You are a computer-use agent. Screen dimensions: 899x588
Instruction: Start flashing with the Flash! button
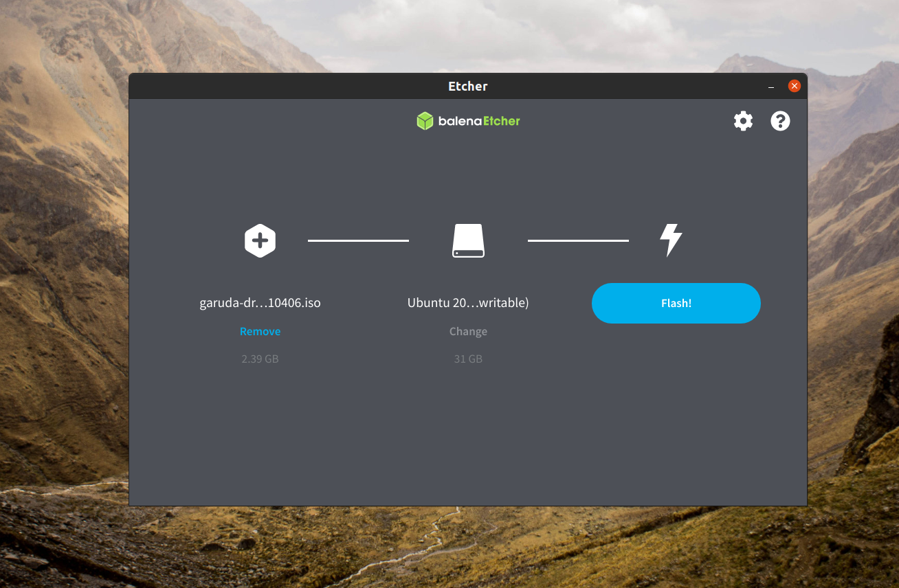[676, 303]
